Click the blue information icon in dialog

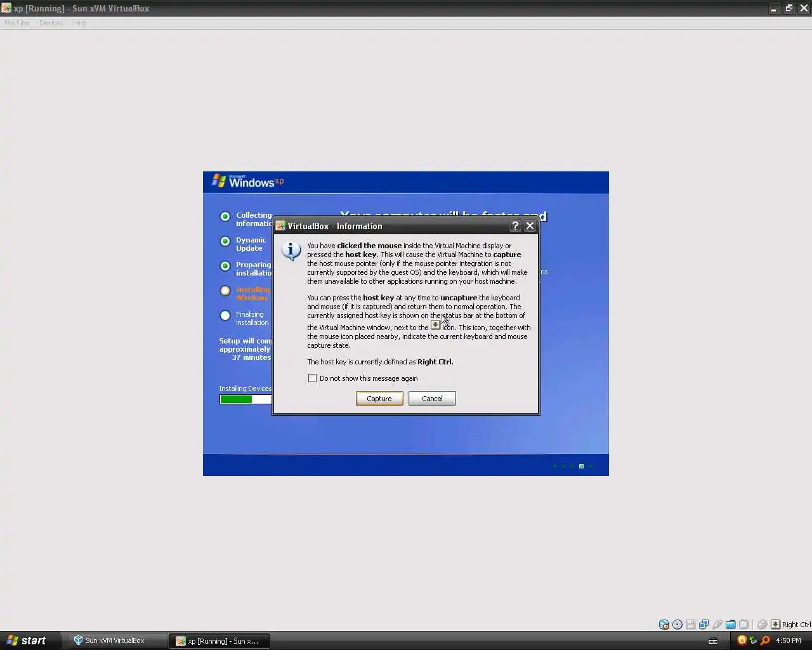point(291,251)
